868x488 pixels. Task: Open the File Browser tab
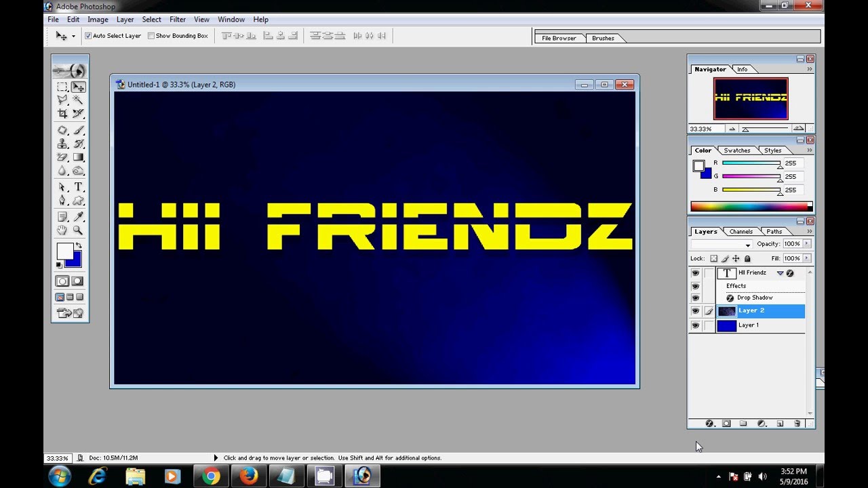tap(559, 39)
